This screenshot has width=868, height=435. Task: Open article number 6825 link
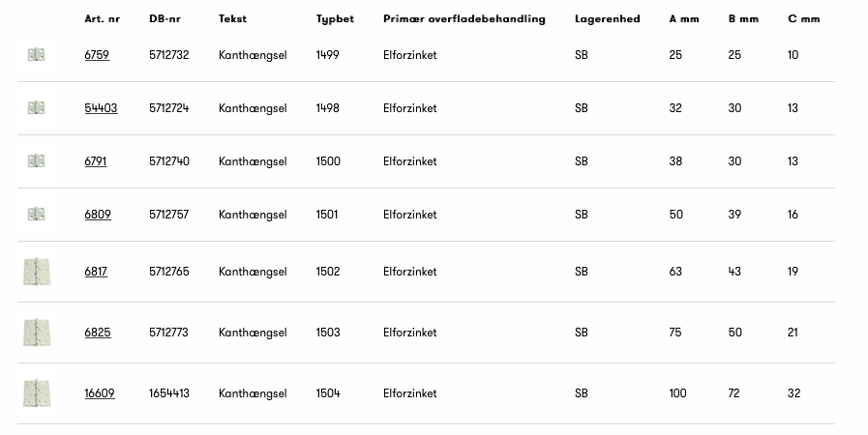pos(98,333)
